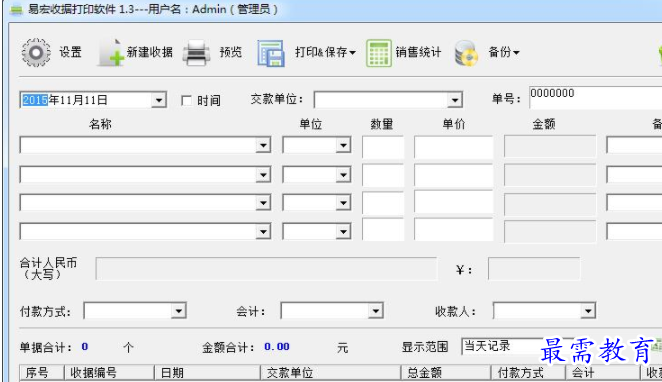
Task: Click the 合计人民币 uppercase total field
Action: pyautogui.click(x=266, y=269)
